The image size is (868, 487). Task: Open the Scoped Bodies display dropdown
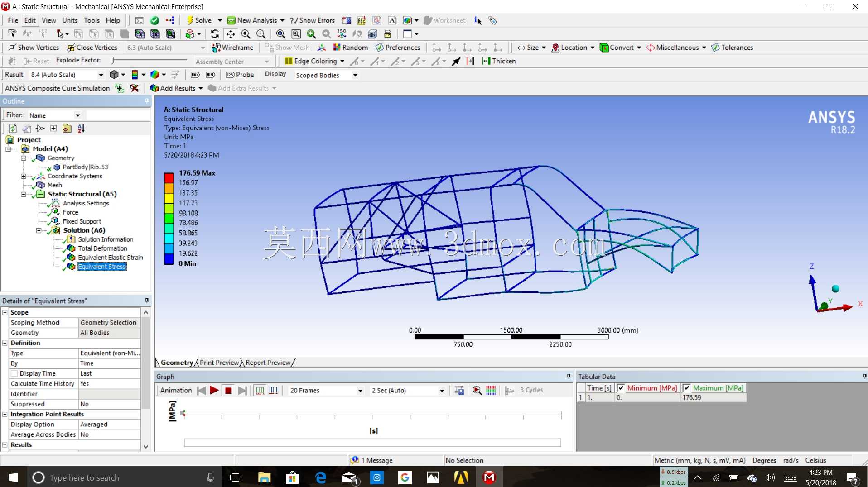click(x=355, y=75)
